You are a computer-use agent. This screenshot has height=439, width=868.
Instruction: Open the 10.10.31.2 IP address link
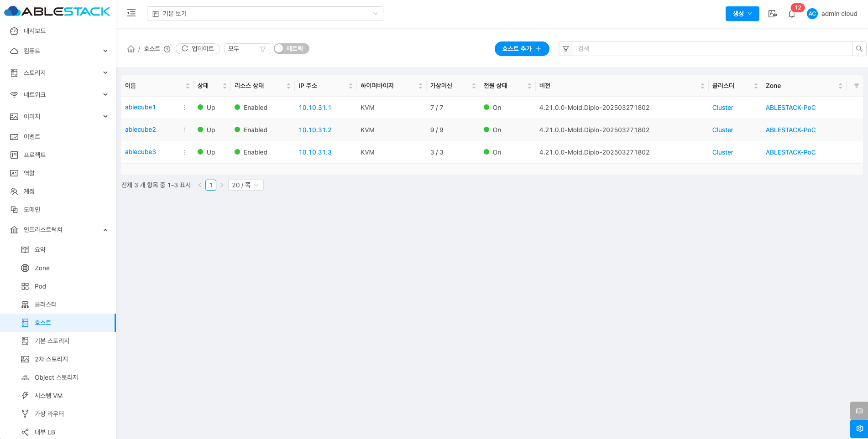coord(315,130)
